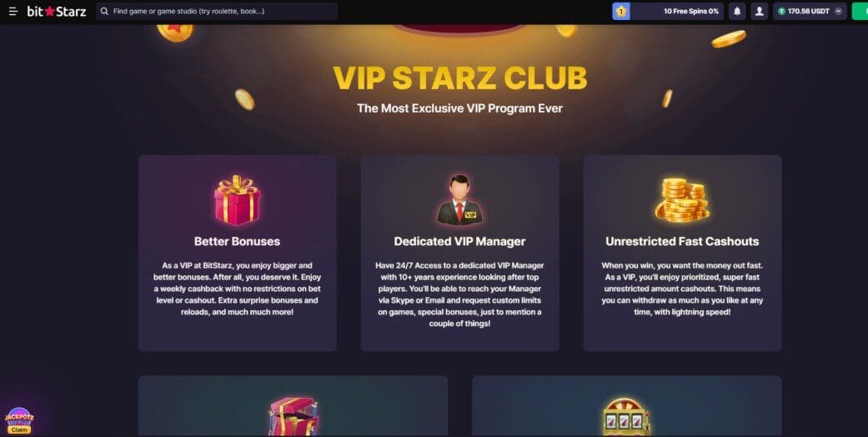Click the green deposit button
The image size is (868, 437).
[x=860, y=11]
